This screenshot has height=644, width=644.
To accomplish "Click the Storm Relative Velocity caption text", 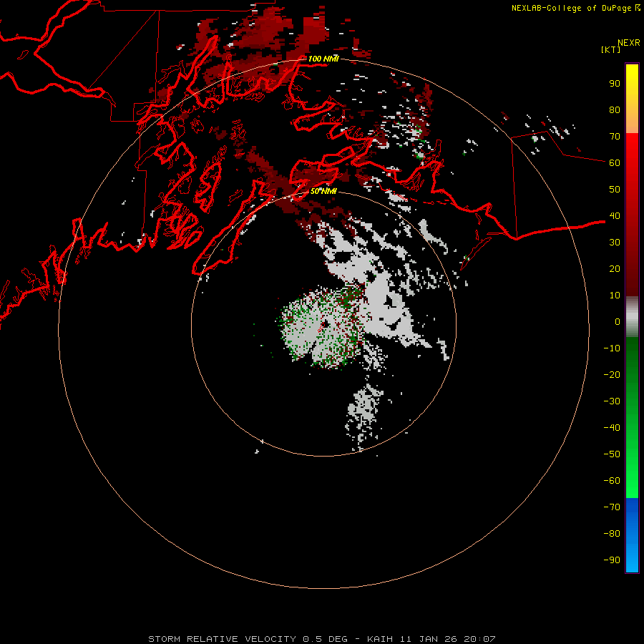I will tap(321, 639).
